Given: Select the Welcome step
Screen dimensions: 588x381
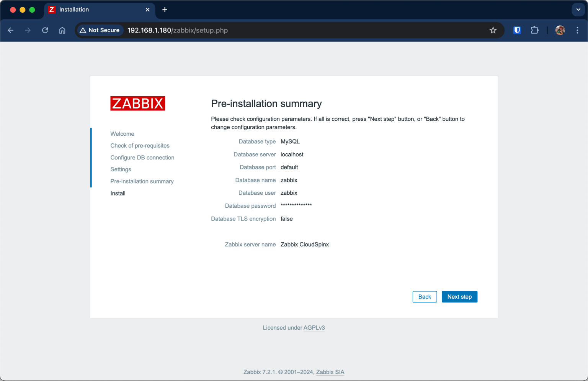Looking at the screenshot, I should point(122,134).
